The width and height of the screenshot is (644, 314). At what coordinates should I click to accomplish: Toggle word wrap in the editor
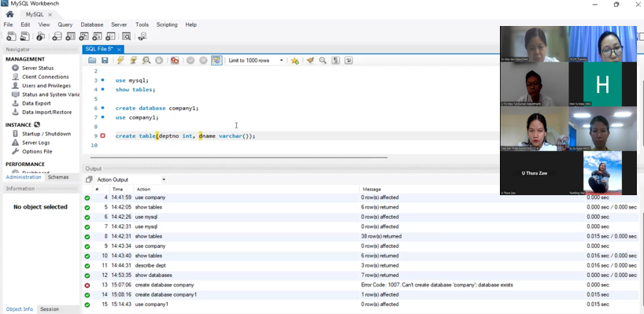pyautogui.click(x=348, y=61)
